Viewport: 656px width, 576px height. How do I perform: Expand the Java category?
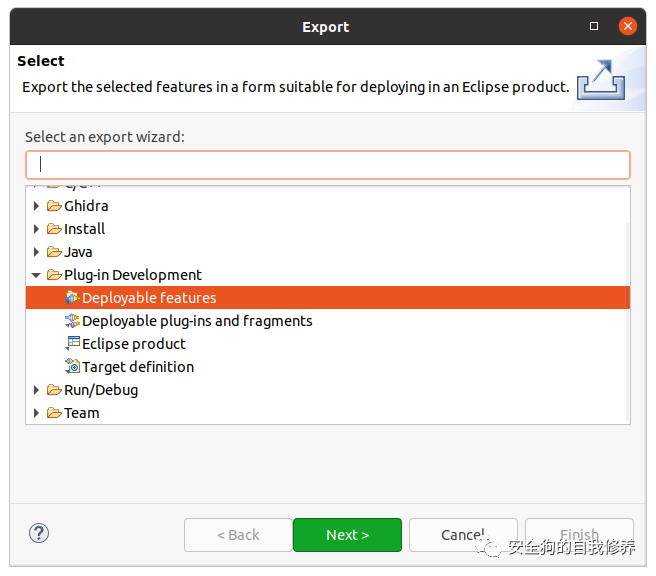(x=36, y=252)
